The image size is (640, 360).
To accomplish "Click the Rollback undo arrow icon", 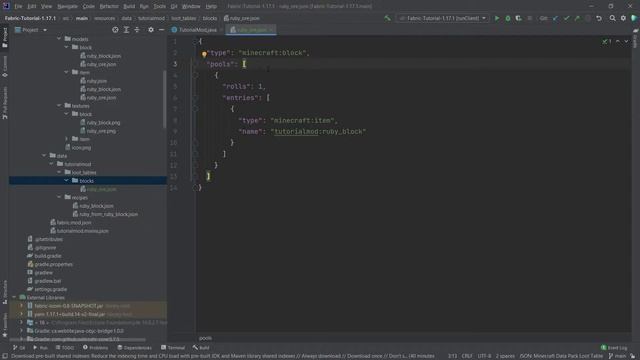I will click(599, 18).
